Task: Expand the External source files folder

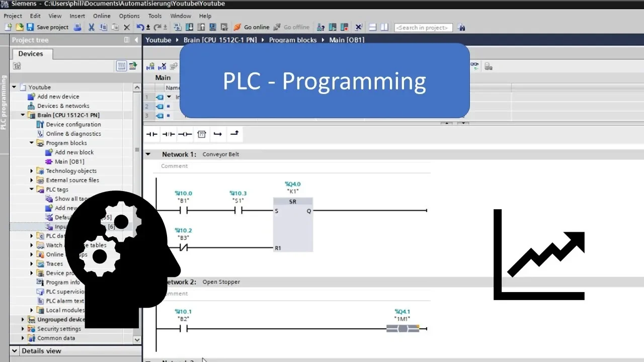Action: click(x=32, y=180)
